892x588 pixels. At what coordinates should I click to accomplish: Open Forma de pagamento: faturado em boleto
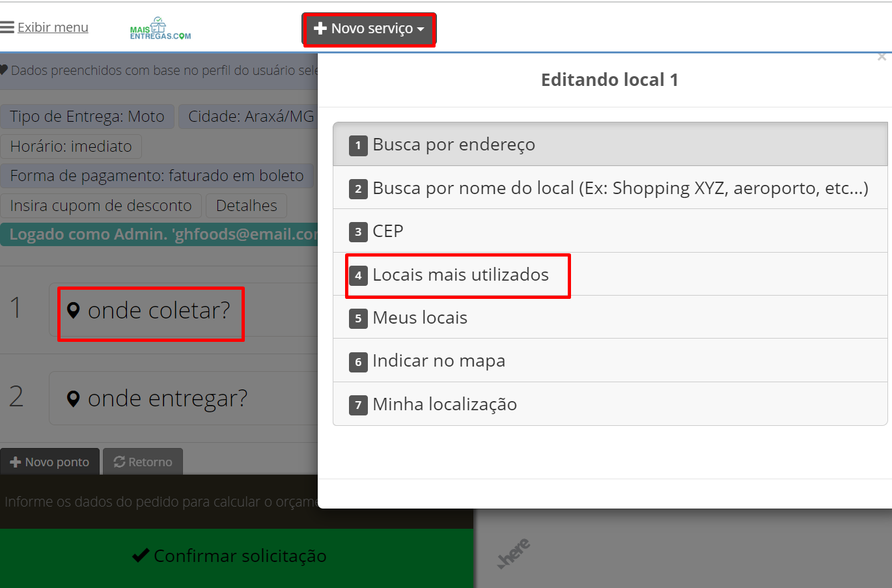pos(157,175)
